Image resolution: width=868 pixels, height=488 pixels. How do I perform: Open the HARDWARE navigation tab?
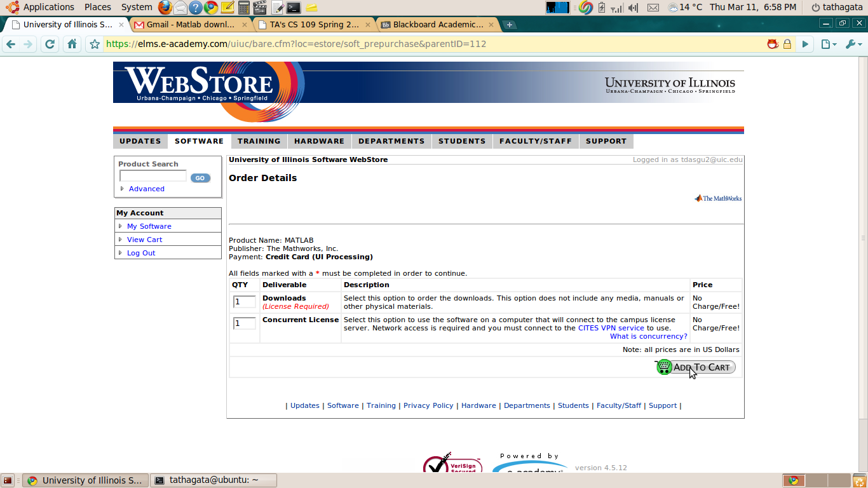[320, 141]
